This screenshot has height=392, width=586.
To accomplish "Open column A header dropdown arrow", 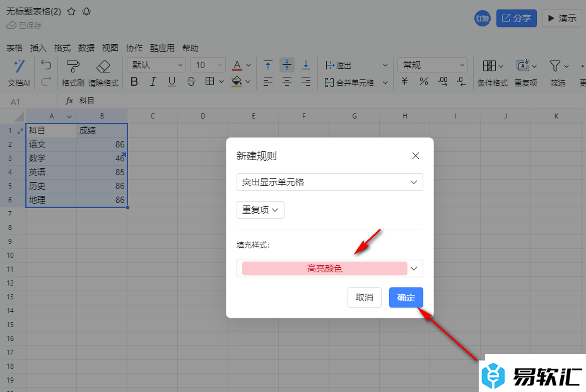I will coord(69,117).
